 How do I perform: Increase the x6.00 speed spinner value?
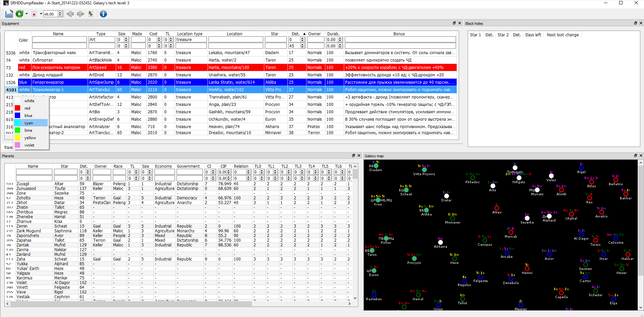point(60,12)
